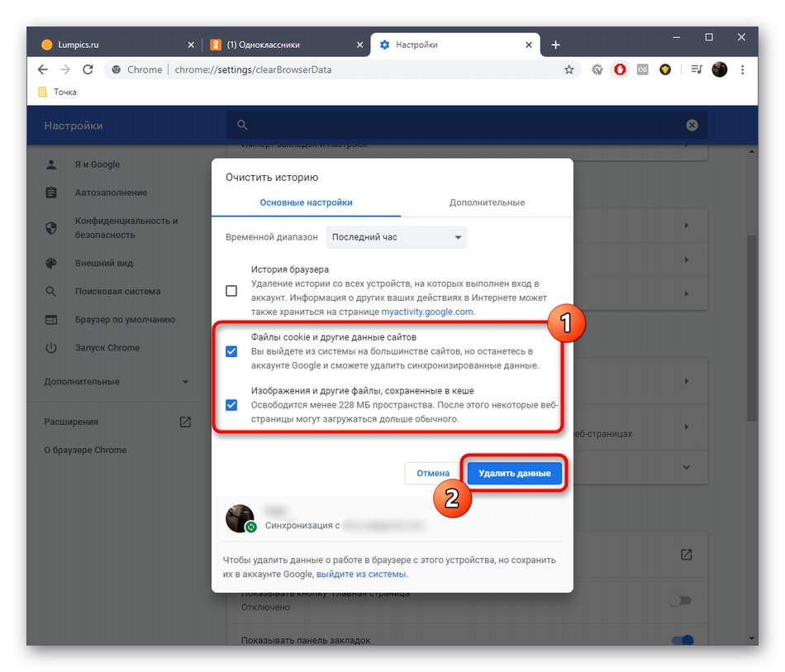
Task: Open the Временной диапазон dropdown
Action: click(x=396, y=237)
